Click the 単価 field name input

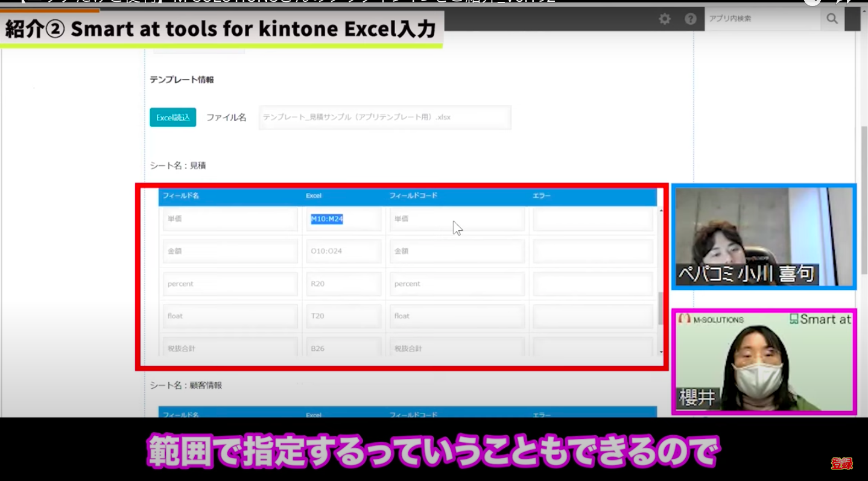coord(229,219)
